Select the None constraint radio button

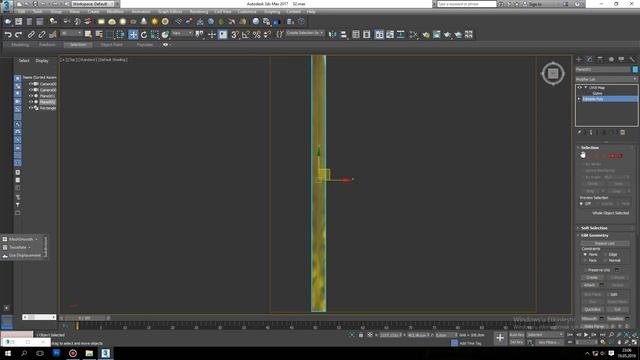pyautogui.click(x=586, y=254)
